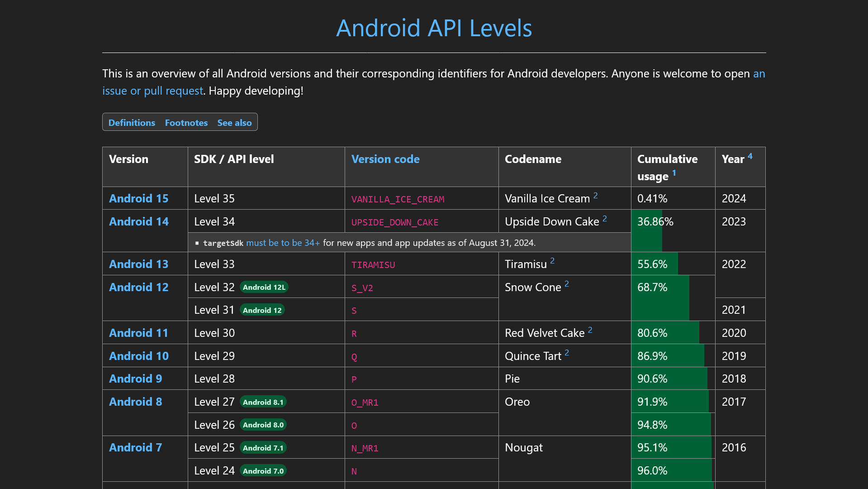Open the Android 8 version link
This screenshot has width=868, height=489.
point(136,402)
